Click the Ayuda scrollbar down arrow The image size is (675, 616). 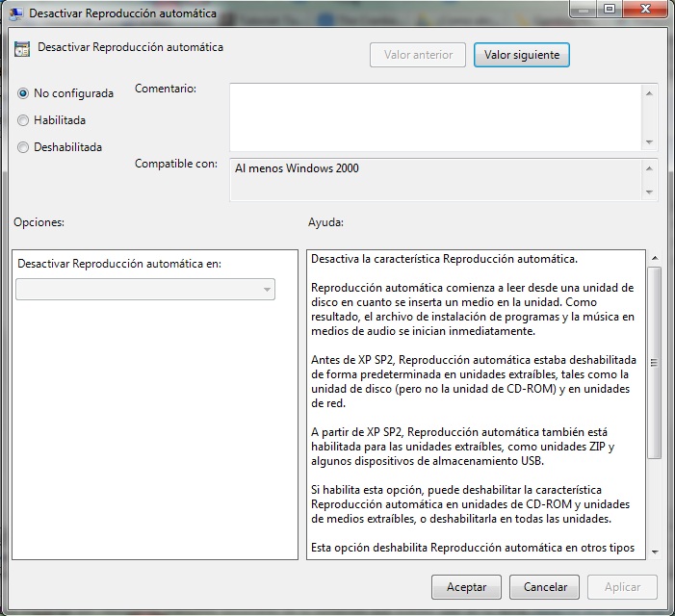click(655, 552)
